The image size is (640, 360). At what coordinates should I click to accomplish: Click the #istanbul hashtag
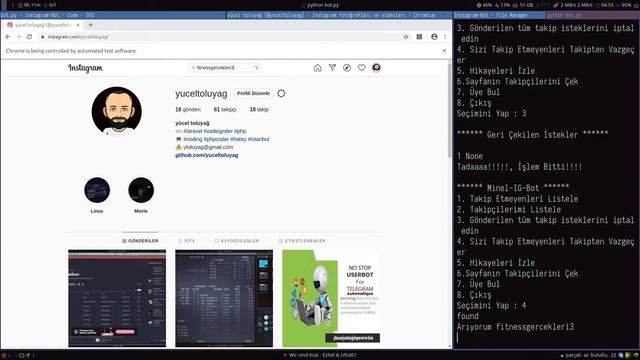258,139
